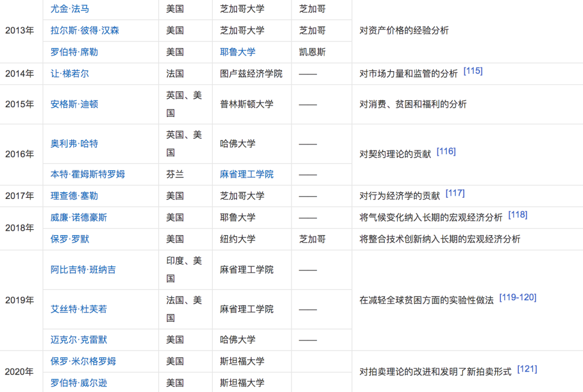Open the 保罗·罗默 link

tap(70, 239)
